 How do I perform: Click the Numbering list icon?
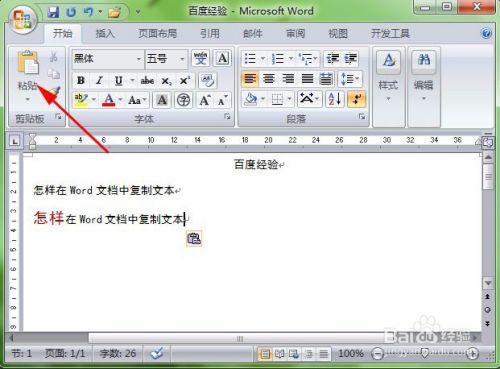click(x=277, y=59)
